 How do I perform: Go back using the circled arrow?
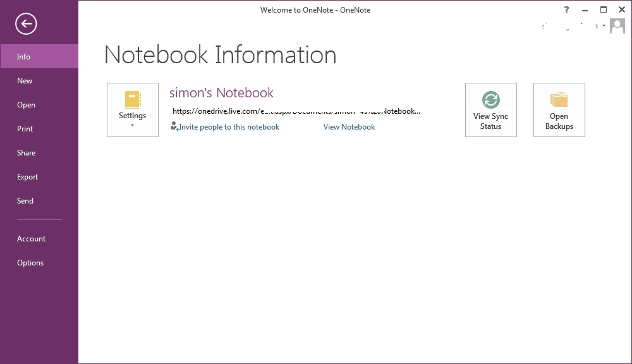tap(26, 24)
